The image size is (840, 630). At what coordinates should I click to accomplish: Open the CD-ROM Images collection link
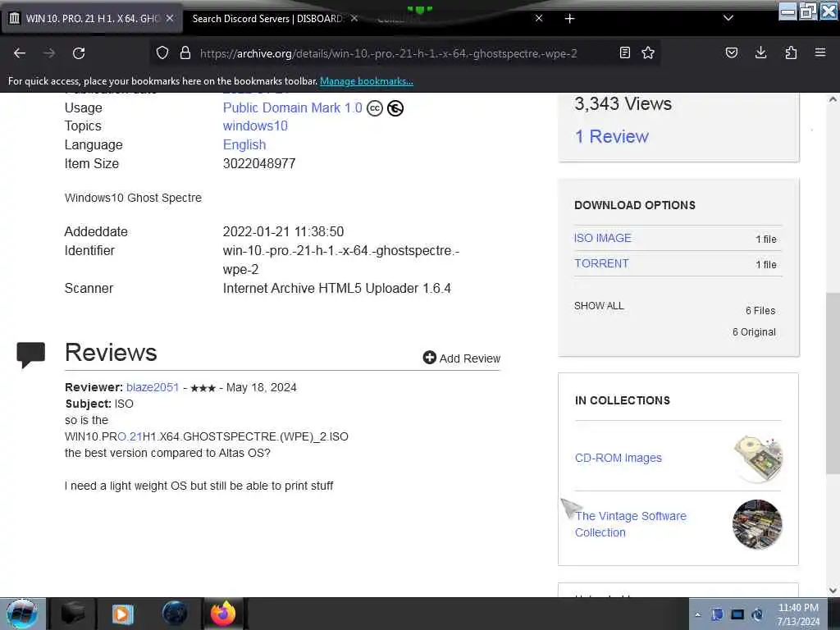click(x=619, y=458)
